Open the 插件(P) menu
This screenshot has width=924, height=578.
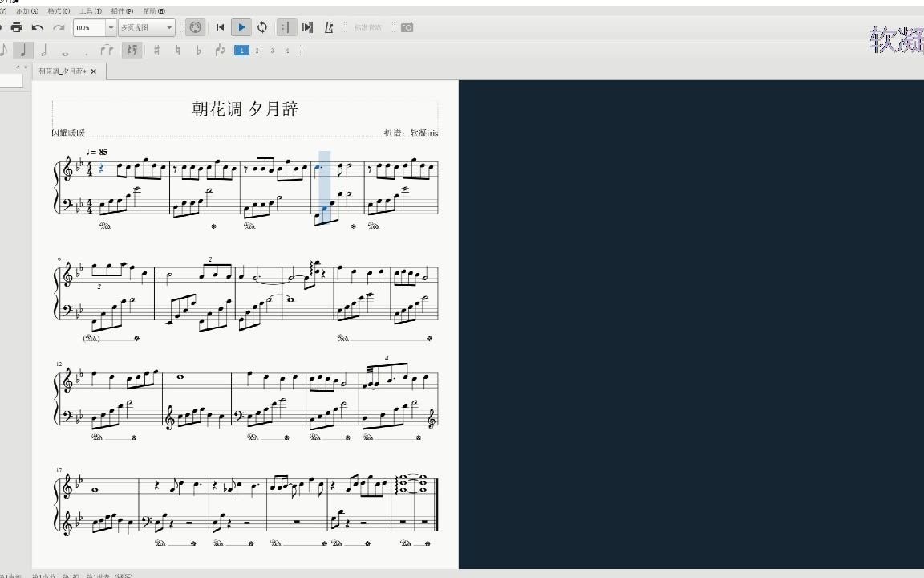[122, 11]
